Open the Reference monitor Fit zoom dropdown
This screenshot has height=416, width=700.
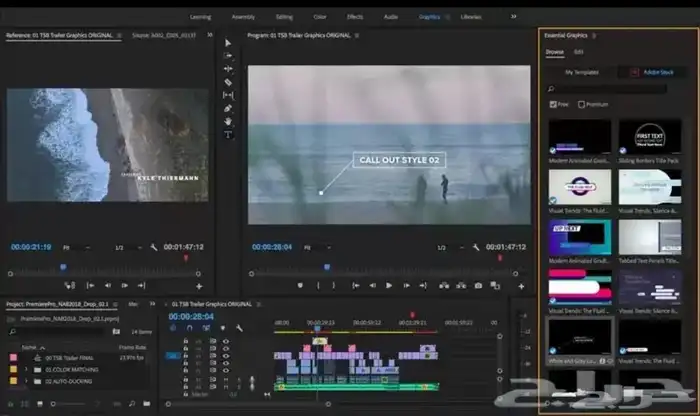point(77,247)
